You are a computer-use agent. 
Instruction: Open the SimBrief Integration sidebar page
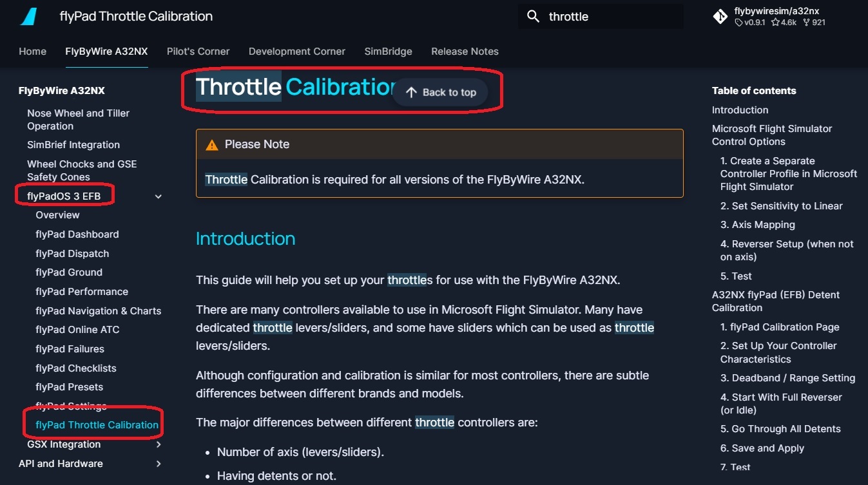coord(73,145)
